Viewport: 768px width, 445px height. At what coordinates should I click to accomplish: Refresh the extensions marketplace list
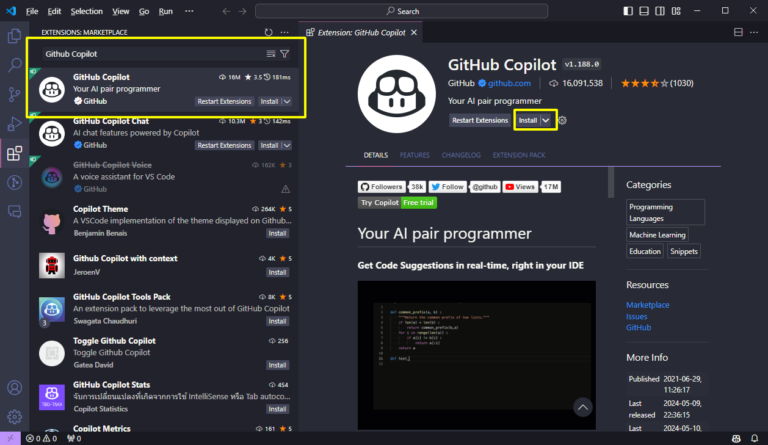268,32
